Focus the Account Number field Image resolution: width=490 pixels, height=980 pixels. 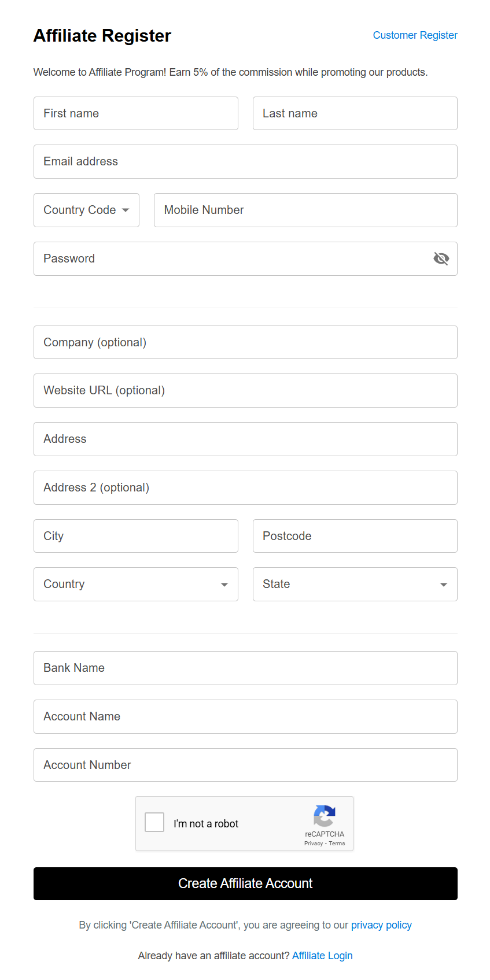(245, 765)
